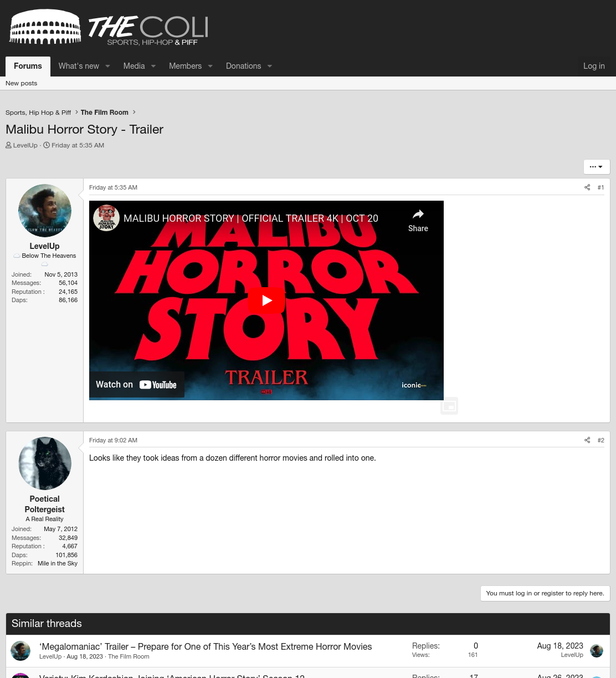Image resolution: width=616 pixels, height=678 pixels.
Task: Click the YouTube Share arrow icon
Action: click(x=418, y=215)
